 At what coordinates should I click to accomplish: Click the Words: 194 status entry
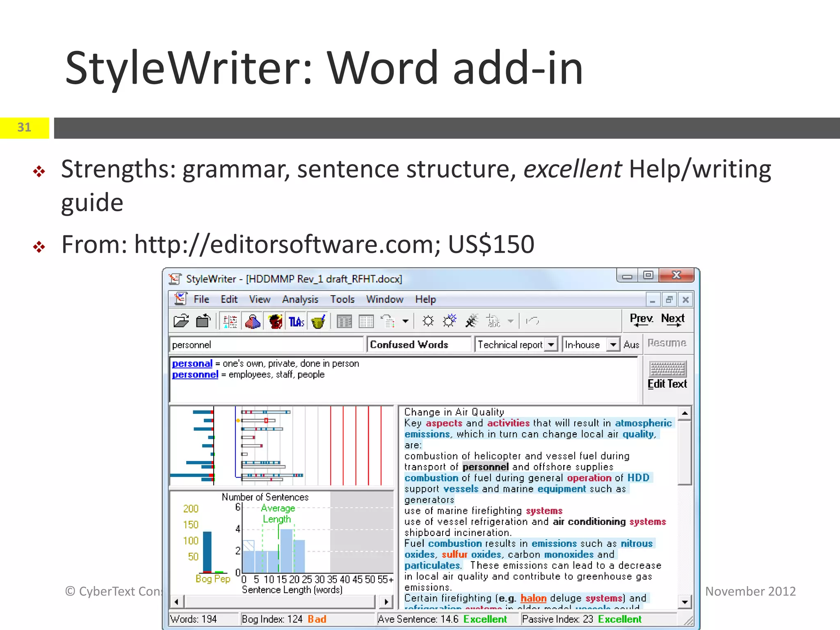tap(203, 619)
